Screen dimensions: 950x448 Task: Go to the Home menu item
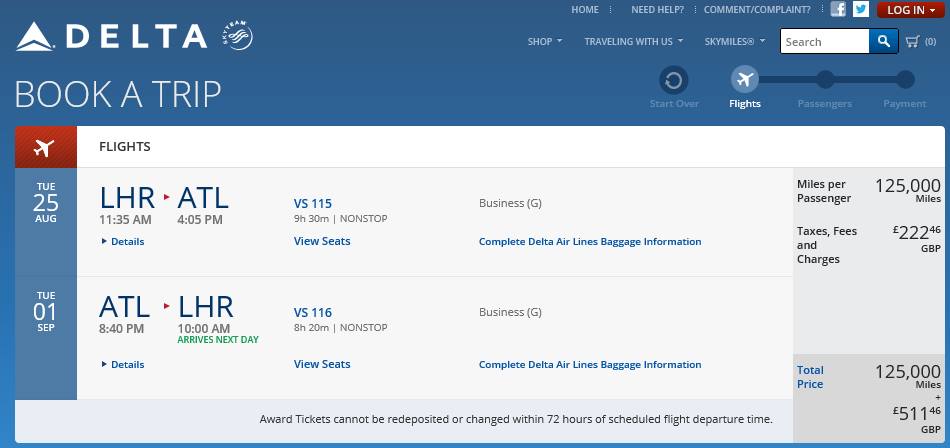coord(585,10)
